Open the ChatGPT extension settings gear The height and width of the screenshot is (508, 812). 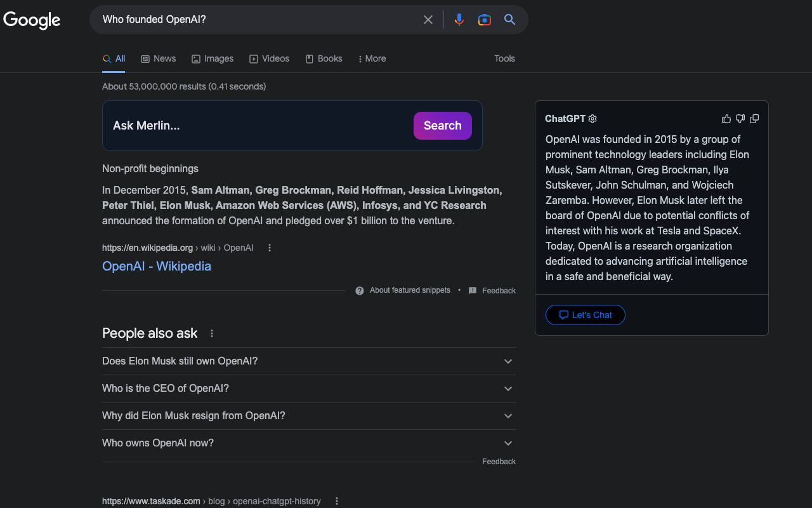pos(592,119)
